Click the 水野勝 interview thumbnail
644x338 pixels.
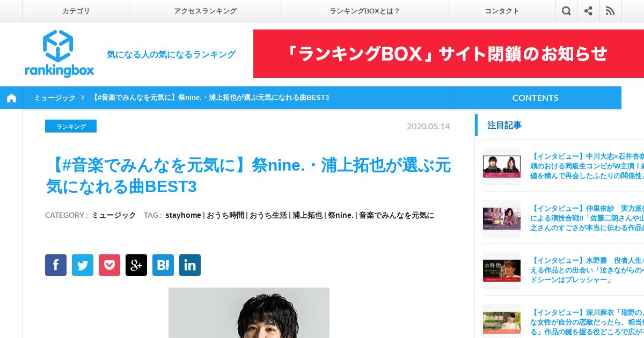coord(502,271)
